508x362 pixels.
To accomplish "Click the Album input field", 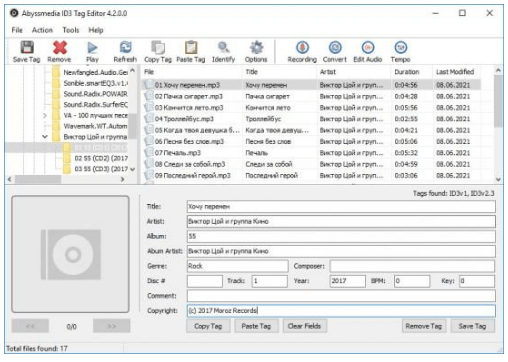I will (341, 236).
